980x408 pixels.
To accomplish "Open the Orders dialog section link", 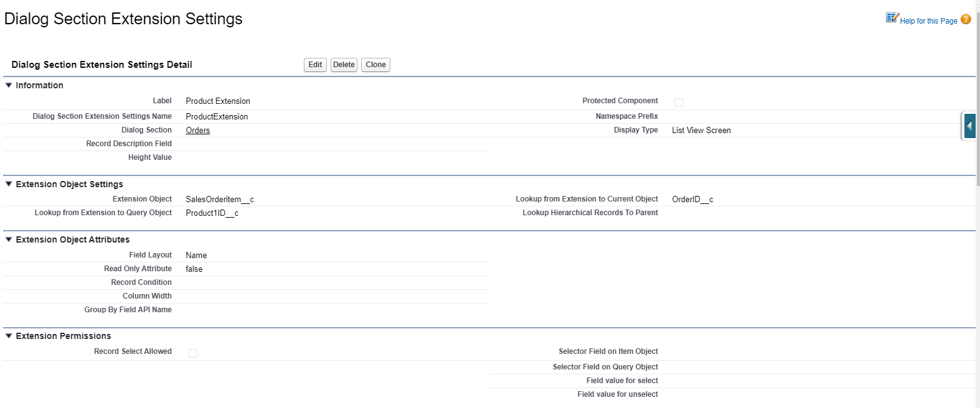I will 197,131.
